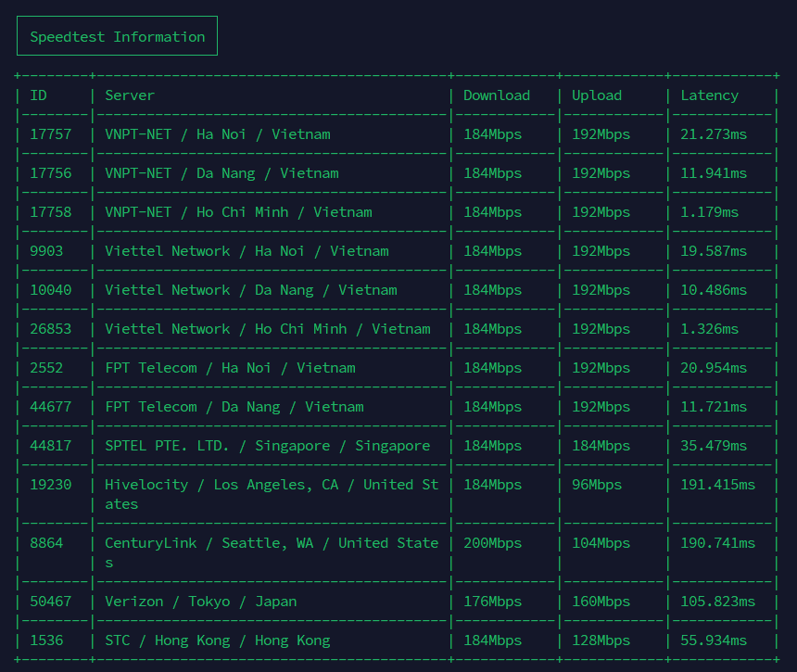Click server ID 1536
Viewport: 797px width, 672px height.
coord(46,640)
